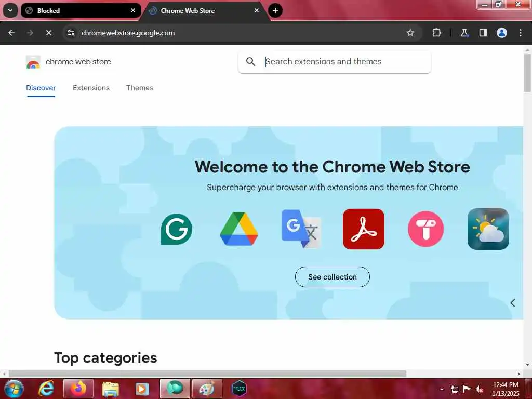The height and width of the screenshot is (399, 532).
Task: Click the horizontal scrollbar thumb
Action: 207,374
